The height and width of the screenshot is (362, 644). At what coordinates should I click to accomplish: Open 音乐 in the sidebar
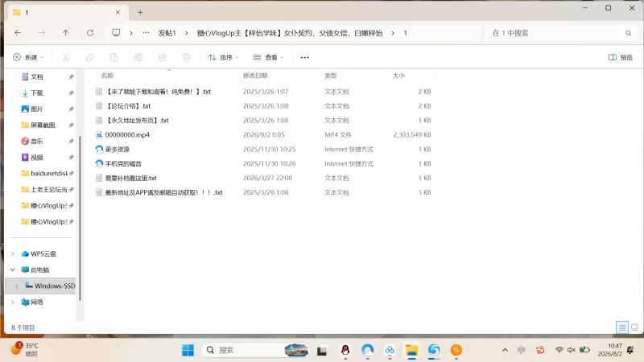tap(36, 142)
